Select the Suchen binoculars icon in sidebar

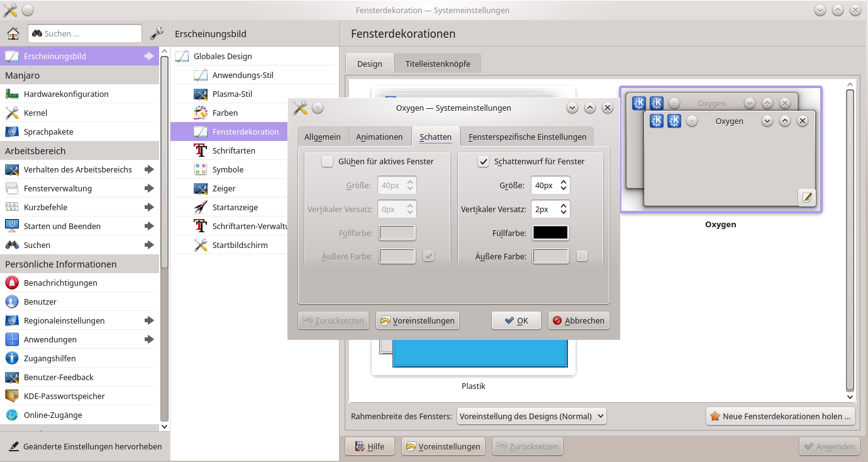coord(12,245)
